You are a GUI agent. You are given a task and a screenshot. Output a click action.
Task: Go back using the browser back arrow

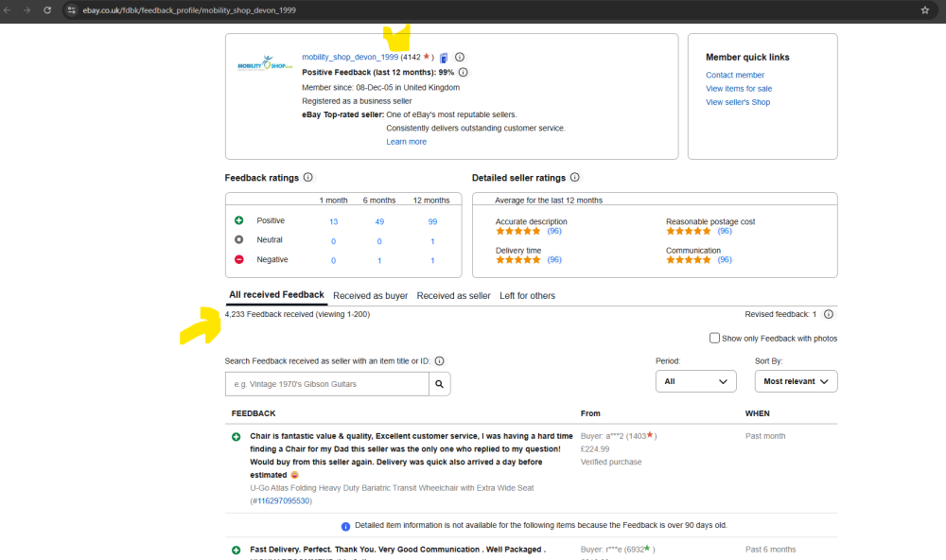pos(8,10)
